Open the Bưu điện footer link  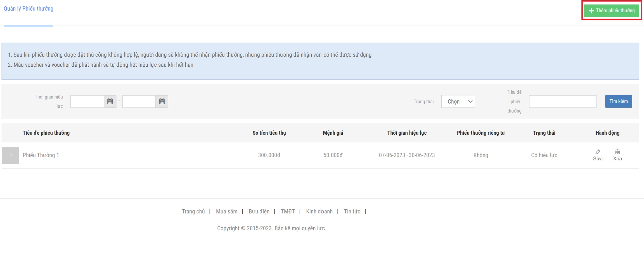pos(259,211)
